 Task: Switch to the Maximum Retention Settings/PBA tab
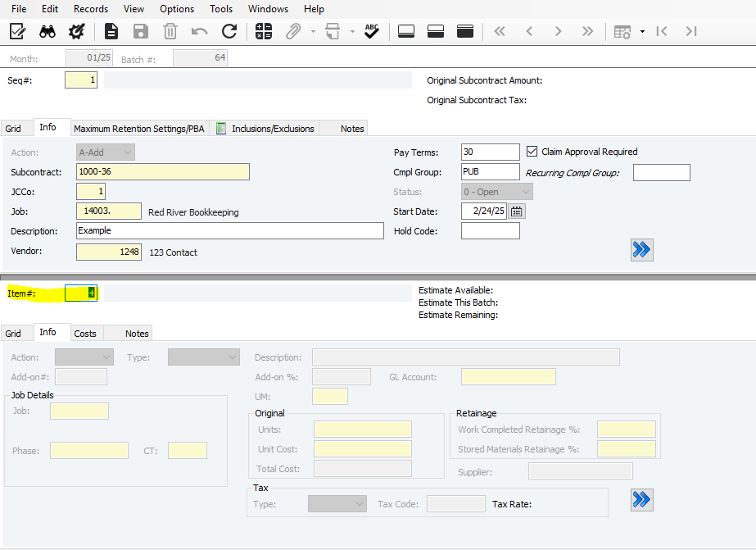coord(138,129)
